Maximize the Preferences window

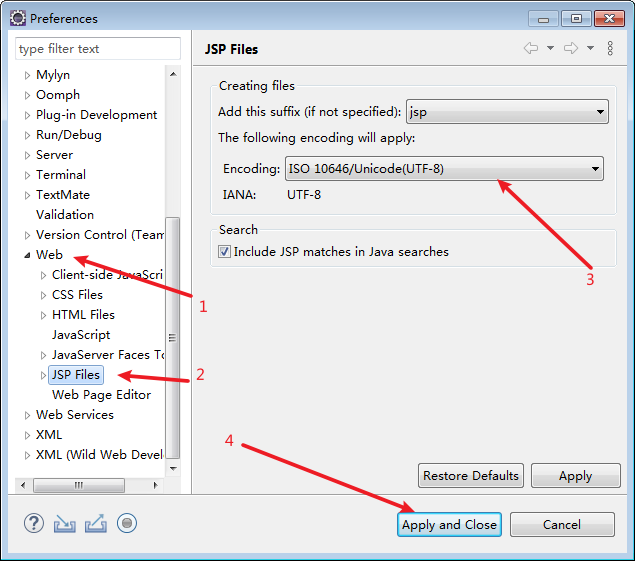pyautogui.click(x=576, y=19)
